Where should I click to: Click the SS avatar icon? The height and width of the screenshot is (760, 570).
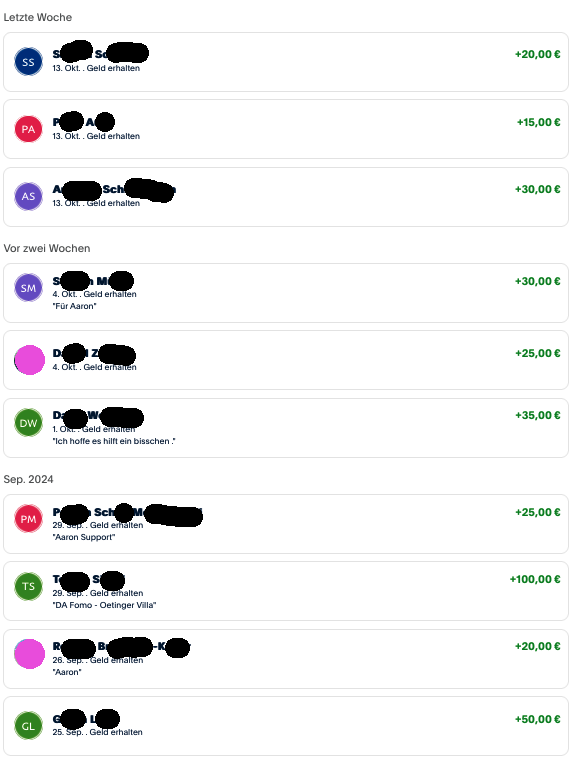click(x=28, y=62)
